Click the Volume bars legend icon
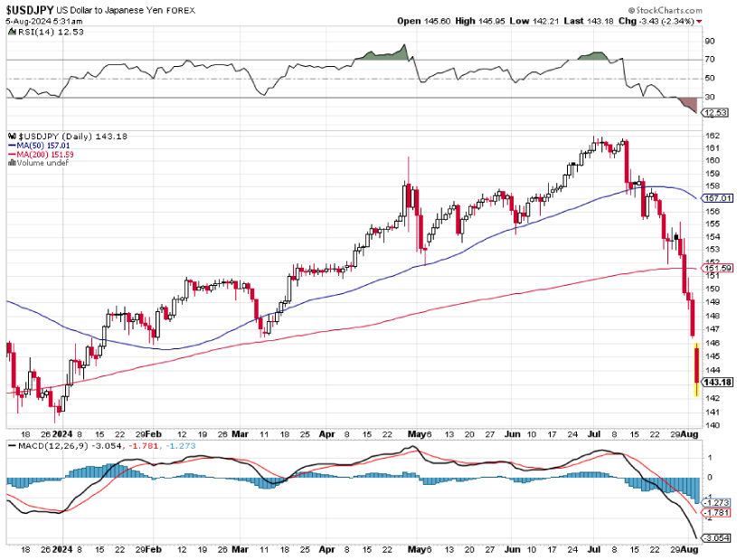737x560 pixels. 11,163
